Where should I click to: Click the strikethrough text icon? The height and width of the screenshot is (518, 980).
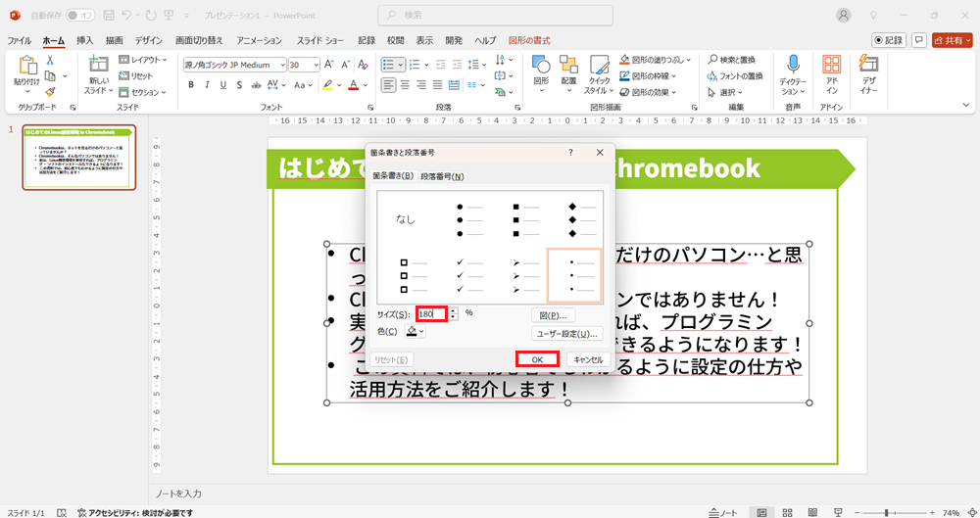pos(256,85)
